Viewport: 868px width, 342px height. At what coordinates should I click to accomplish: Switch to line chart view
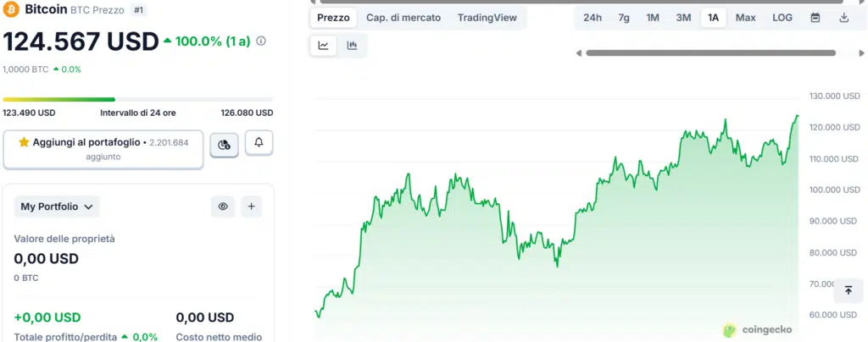(324, 46)
